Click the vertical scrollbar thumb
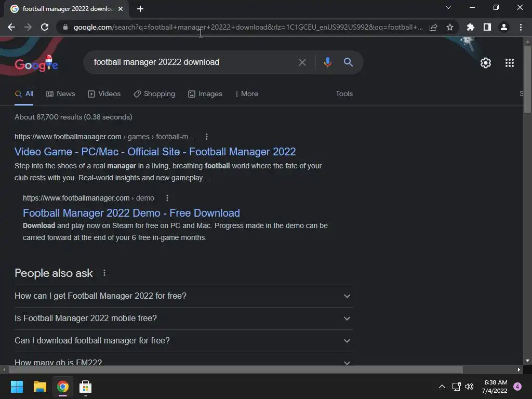This screenshot has width=532, height=399. pyautogui.click(x=527, y=79)
